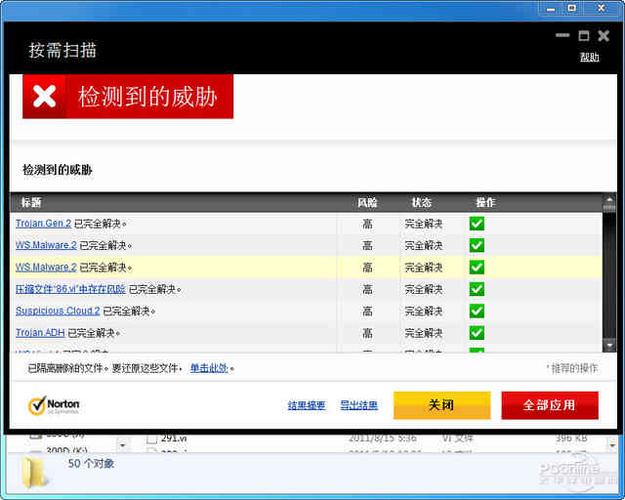Click threat list scrollbar down arrow
The image size is (625, 500).
[x=609, y=345]
